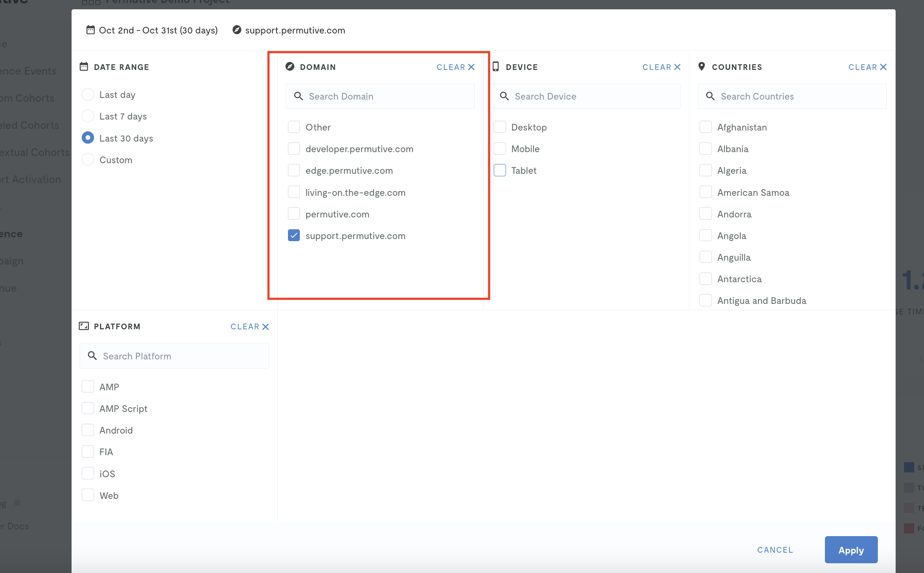Image resolution: width=924 pixels, height=573 pixels.
Task: Check developer.permutive.com domain
Action: [294, 148]
